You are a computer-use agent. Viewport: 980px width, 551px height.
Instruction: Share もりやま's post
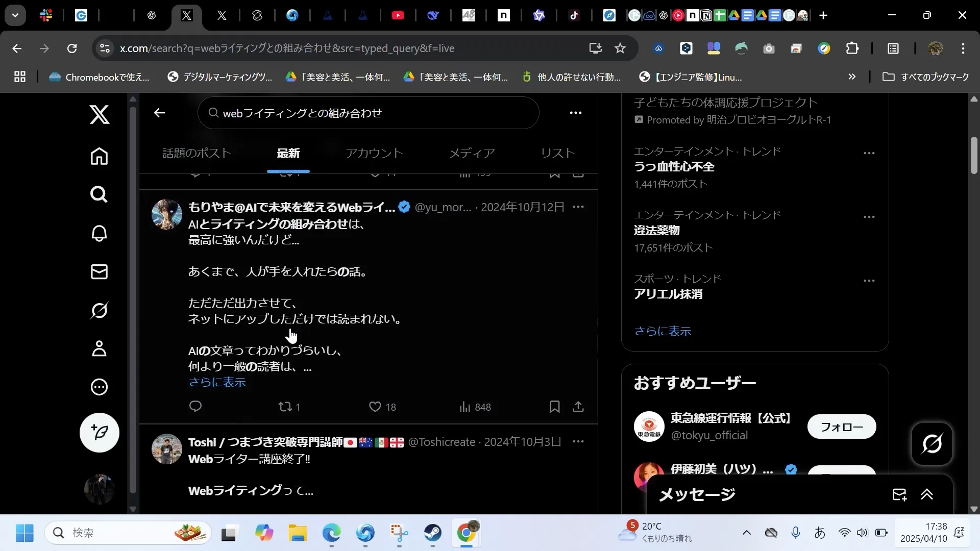coord(578,407)
